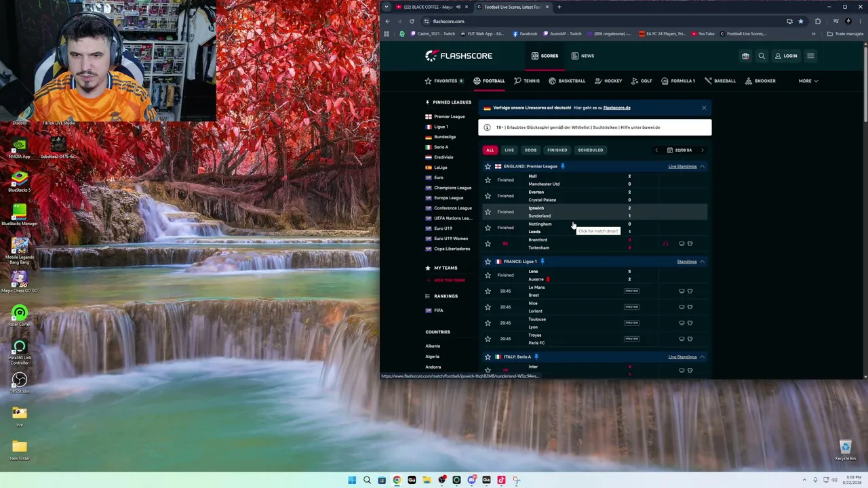Image resolution: width=868 pixels, height=488 pixels.
Task: Open the Windows Start menu
Action: (x=352, y=481)
